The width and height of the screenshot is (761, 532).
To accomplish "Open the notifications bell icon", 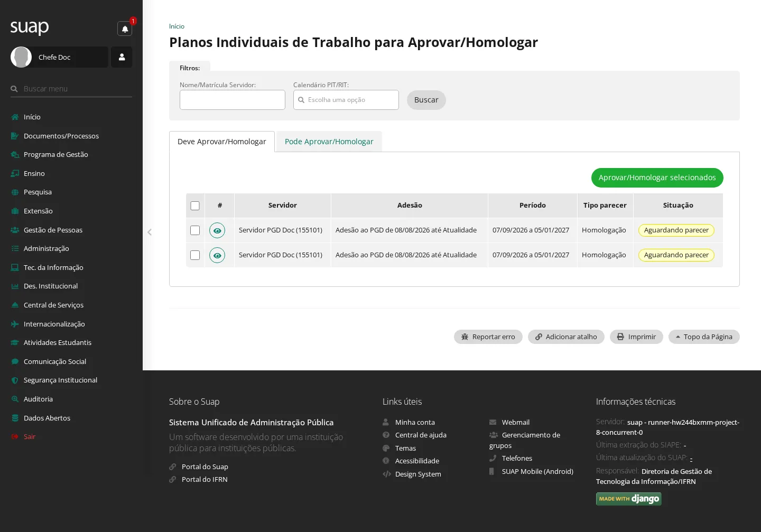I will point(125,29).
